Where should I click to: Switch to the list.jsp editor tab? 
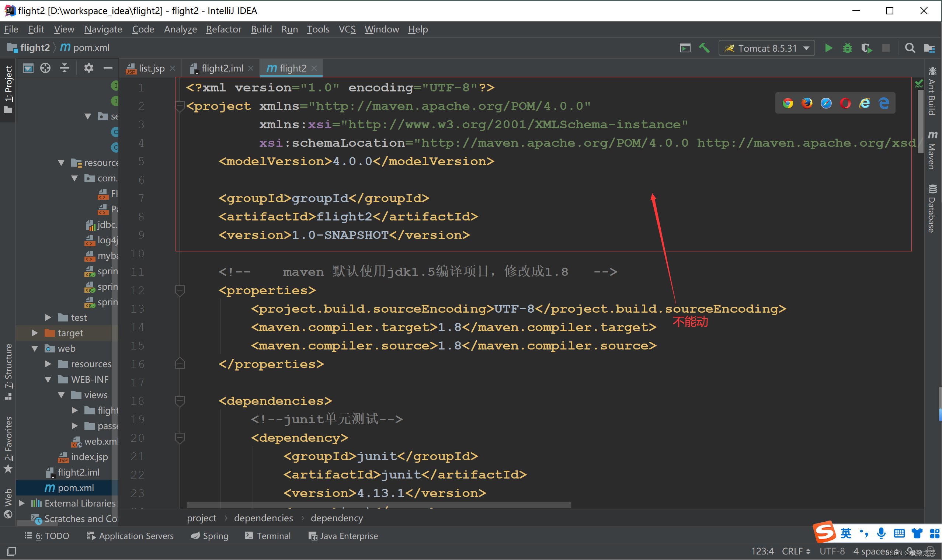[x=151, y=68]
